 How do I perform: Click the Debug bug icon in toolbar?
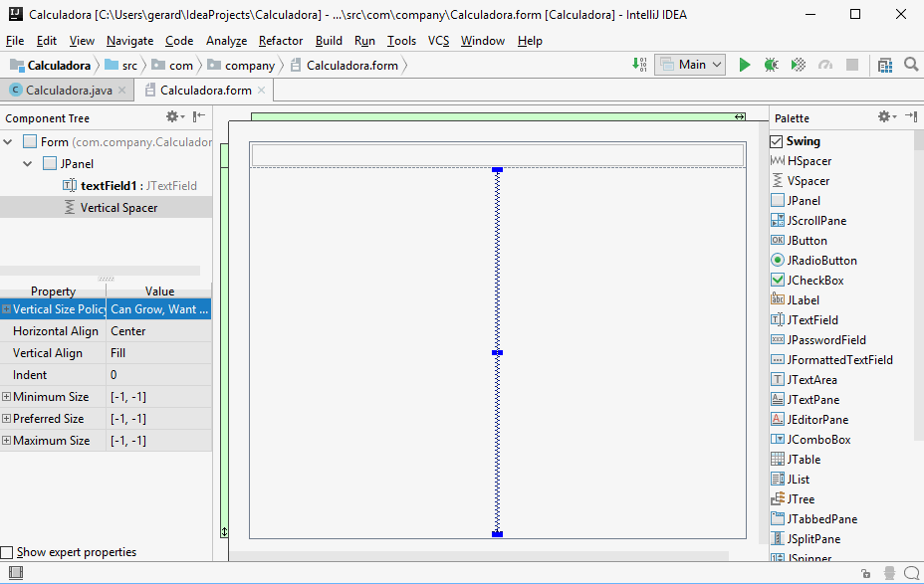click(771, 65)
